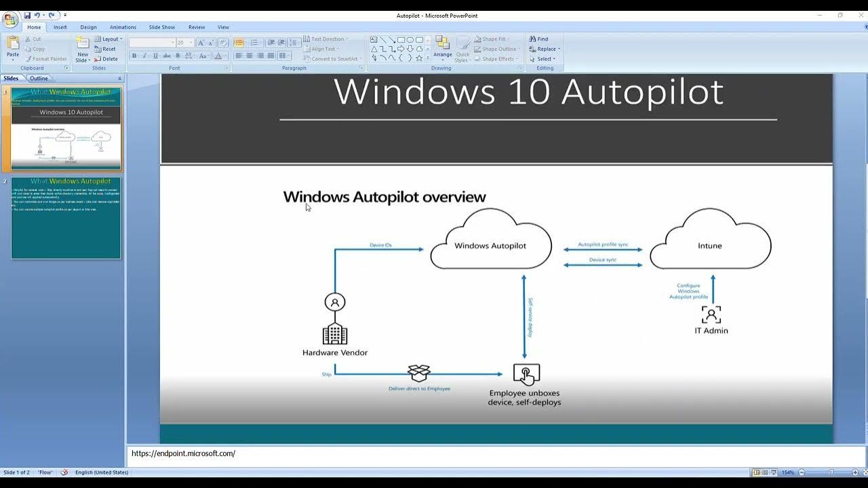
Task: Decrease the font size
Action: tap(210, 42)
